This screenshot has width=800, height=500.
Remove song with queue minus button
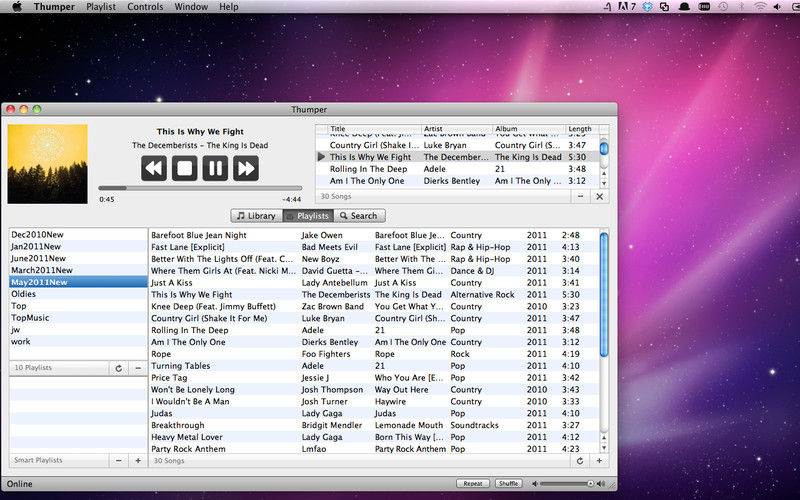(x=580, y=196)
